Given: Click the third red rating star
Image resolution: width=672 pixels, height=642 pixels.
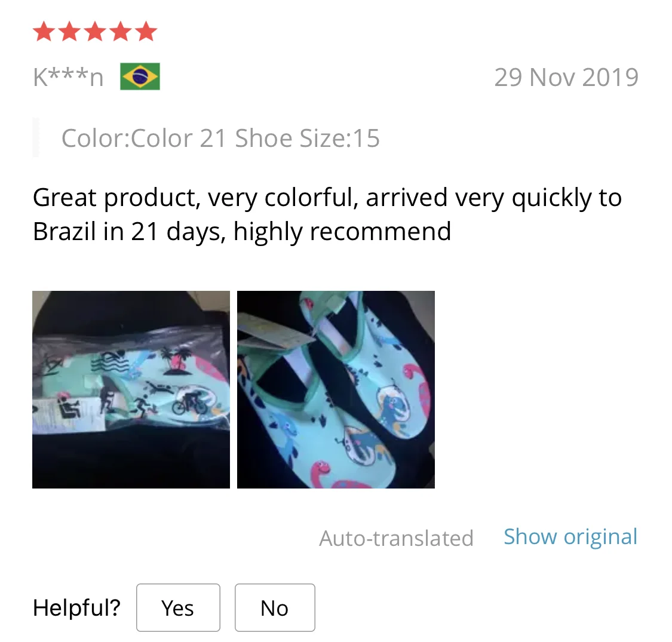Looking at the screenshot, I should point(96,32).
